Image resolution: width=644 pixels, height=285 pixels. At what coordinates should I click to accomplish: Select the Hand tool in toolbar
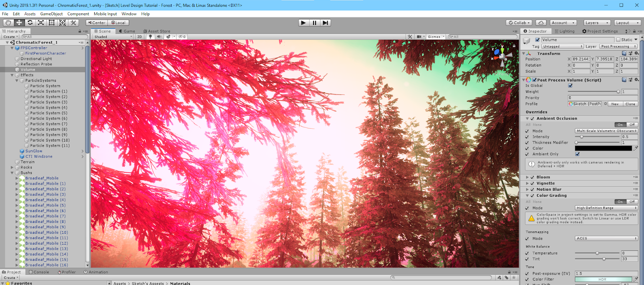point(8,23)
